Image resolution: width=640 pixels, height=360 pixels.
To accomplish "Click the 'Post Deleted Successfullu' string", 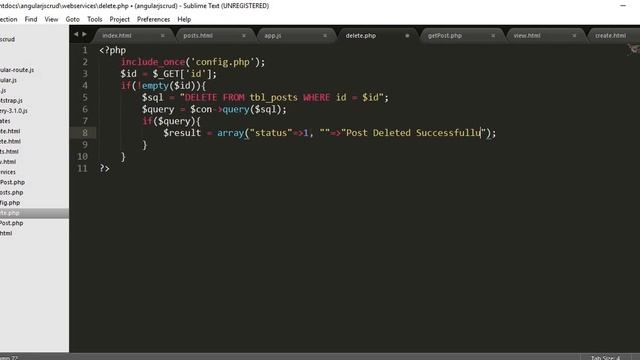I will click(x=414, y=133).
